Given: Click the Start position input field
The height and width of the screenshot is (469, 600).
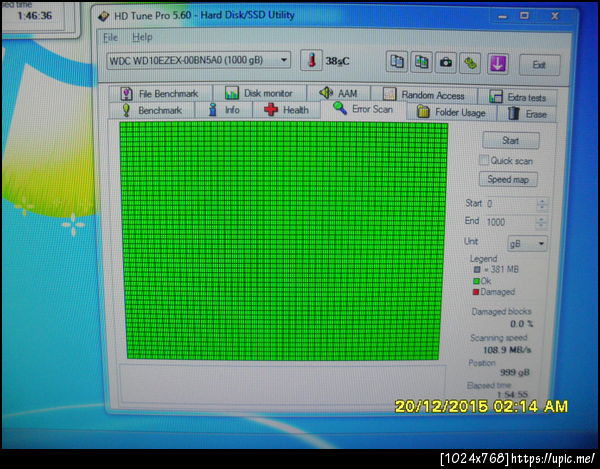Looking at the screenshot, I should [x=511, y=204].
